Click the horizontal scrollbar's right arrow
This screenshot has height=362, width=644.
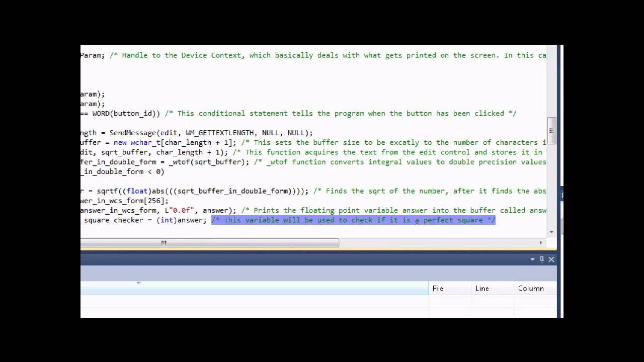pyautogui.click(x=541, y=242)
